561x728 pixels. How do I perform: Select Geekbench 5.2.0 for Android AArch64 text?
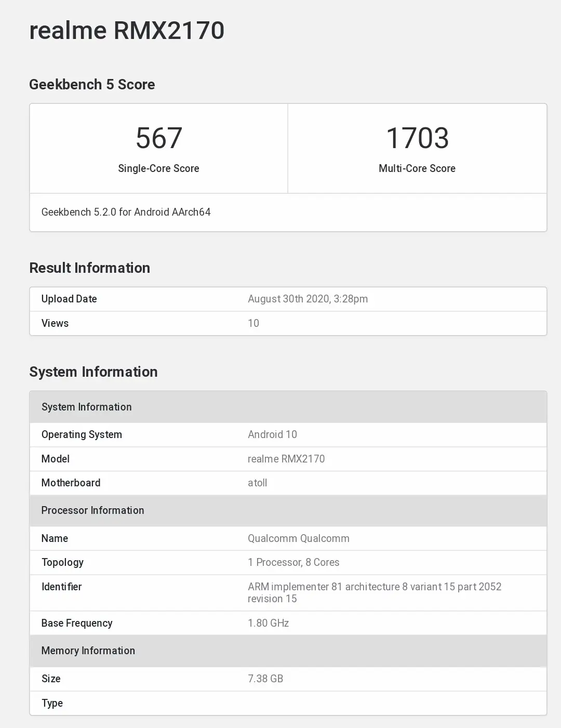point(126,212)
